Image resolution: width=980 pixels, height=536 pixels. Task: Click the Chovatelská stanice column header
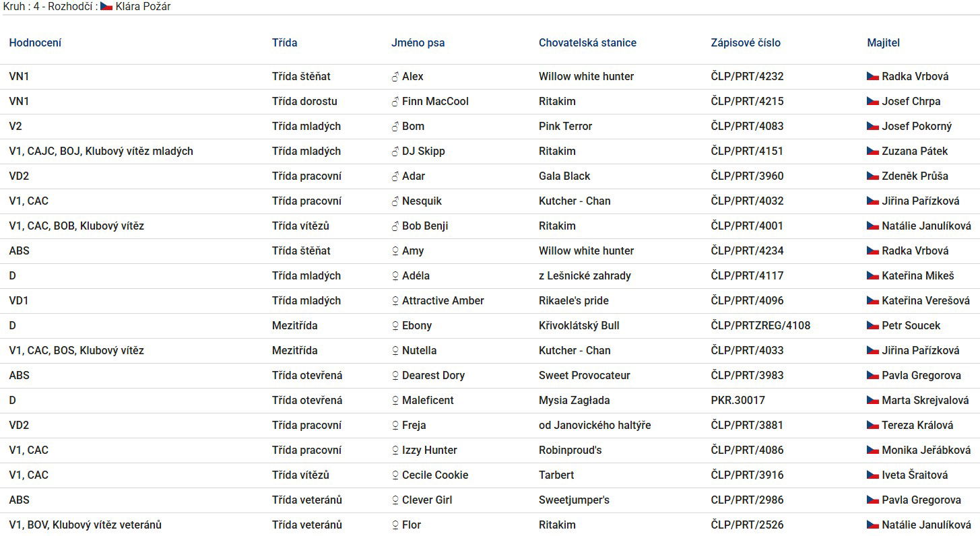tap(587, 43)
